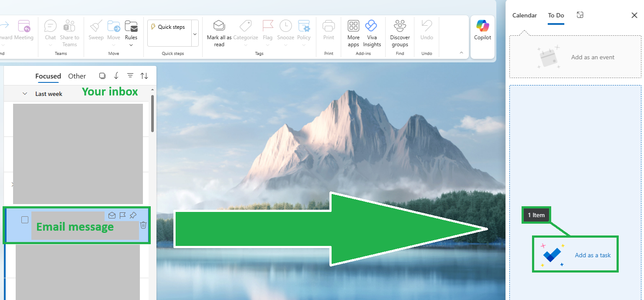Click Share to Teams icon
This screenshot has height=300, width=644.
tap(69, 26)
